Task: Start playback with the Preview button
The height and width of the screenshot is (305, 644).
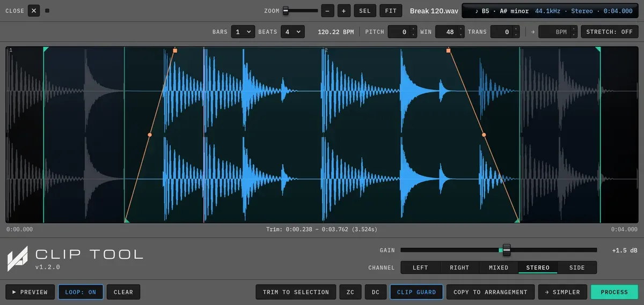Action: coord(30,292)
